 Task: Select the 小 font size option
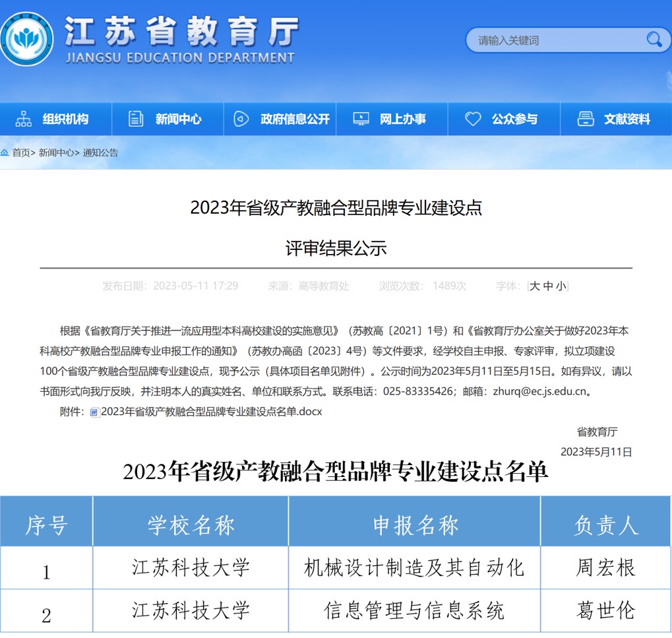click(562, 286)
